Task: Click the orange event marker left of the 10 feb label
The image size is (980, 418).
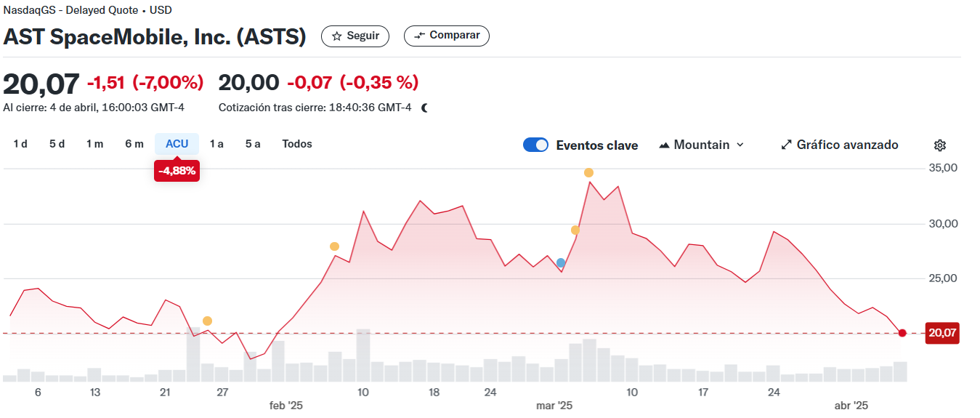Action: [334, 246]
